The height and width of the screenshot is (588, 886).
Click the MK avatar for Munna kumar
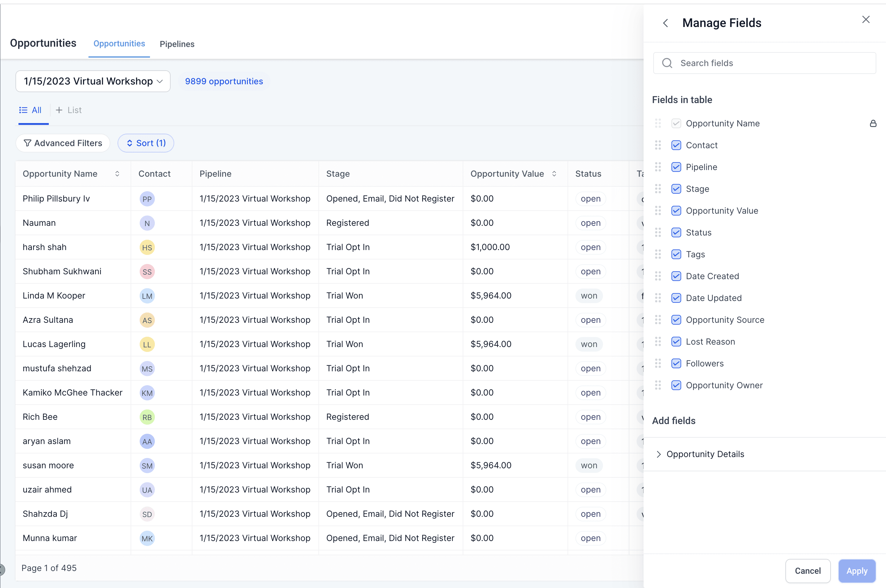pyautogui.click(x=147, y=538)
